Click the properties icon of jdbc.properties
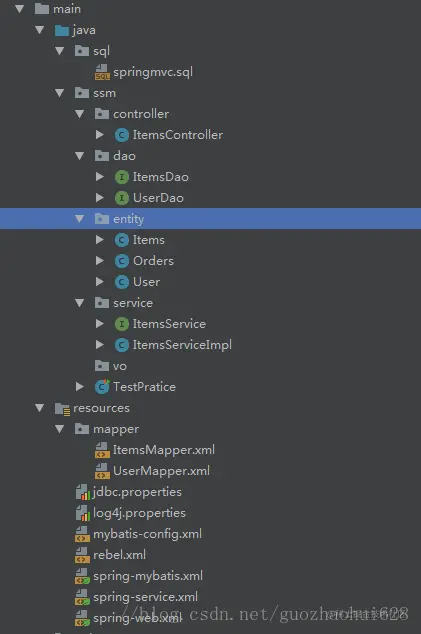This screenshot has width=421, height=634. [x=83, y=492]
